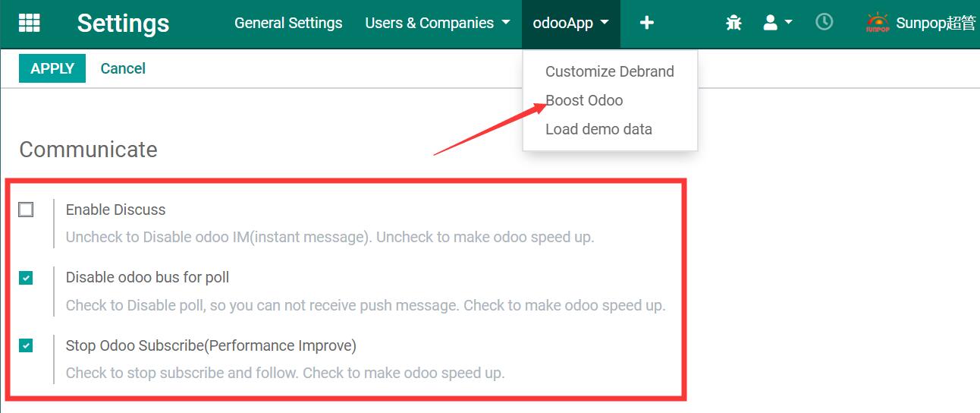
Task: Open the debug bug icon menu
Action: click(733, 23)
